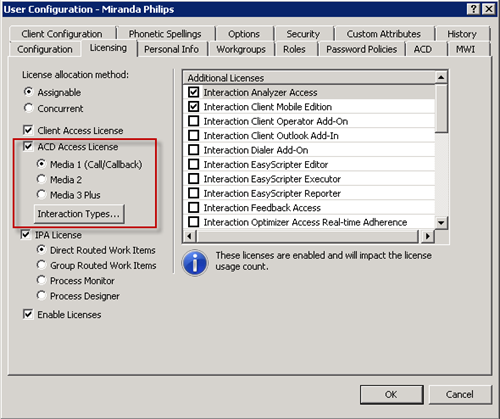Uncheck Interaction Analyzer Access license
This screenshot has height=419, width=500.
tap(194, 92)
